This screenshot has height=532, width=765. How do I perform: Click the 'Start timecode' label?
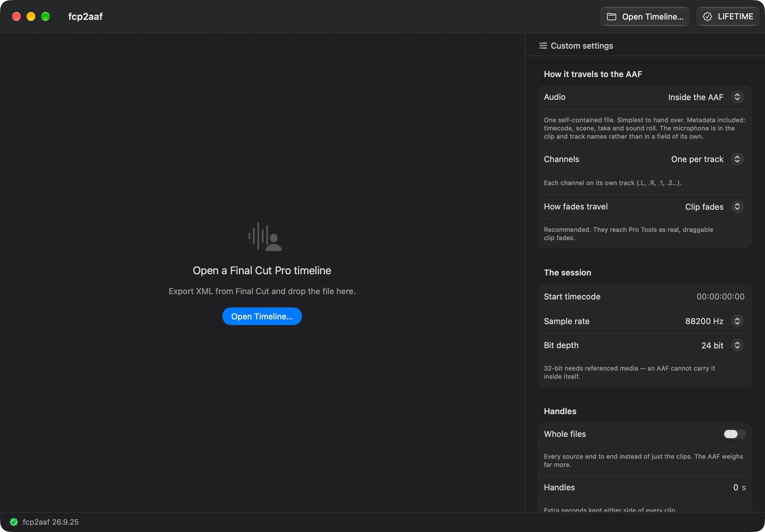pos(572,297)
